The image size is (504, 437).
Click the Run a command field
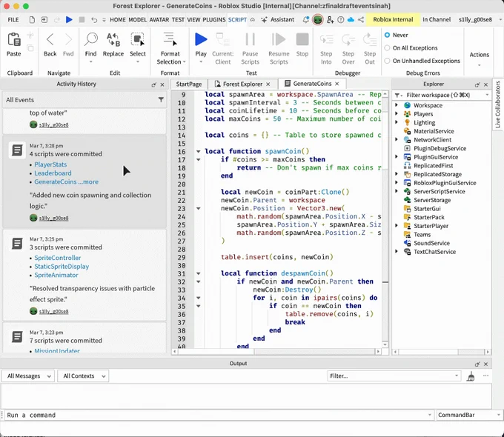click(219, 415)
